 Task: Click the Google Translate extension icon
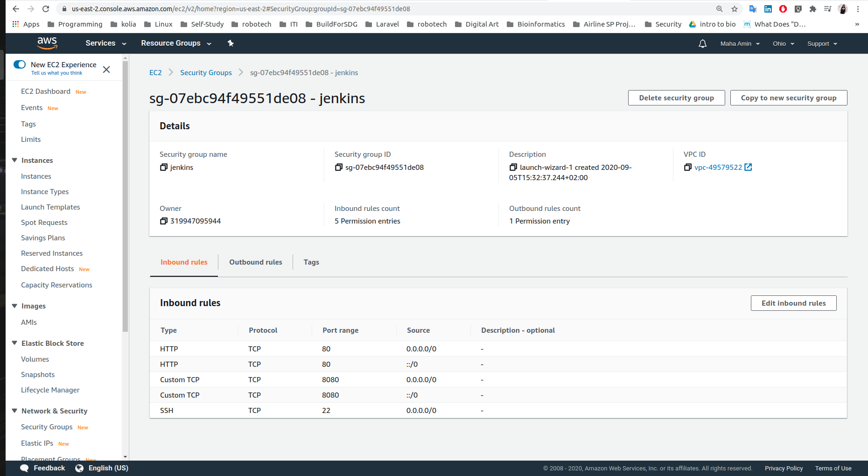(x=753, y=9)
